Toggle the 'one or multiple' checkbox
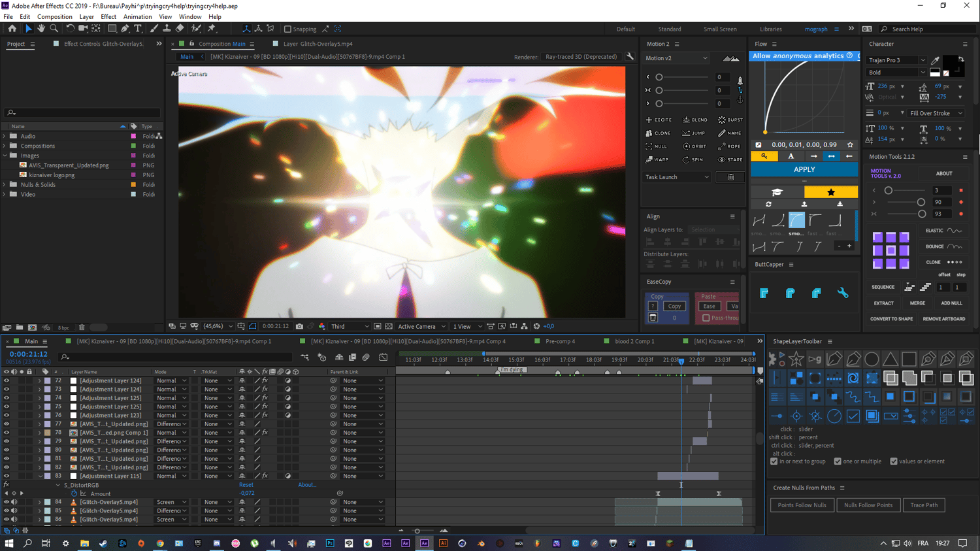980x551 pixels. pos(838,461)
